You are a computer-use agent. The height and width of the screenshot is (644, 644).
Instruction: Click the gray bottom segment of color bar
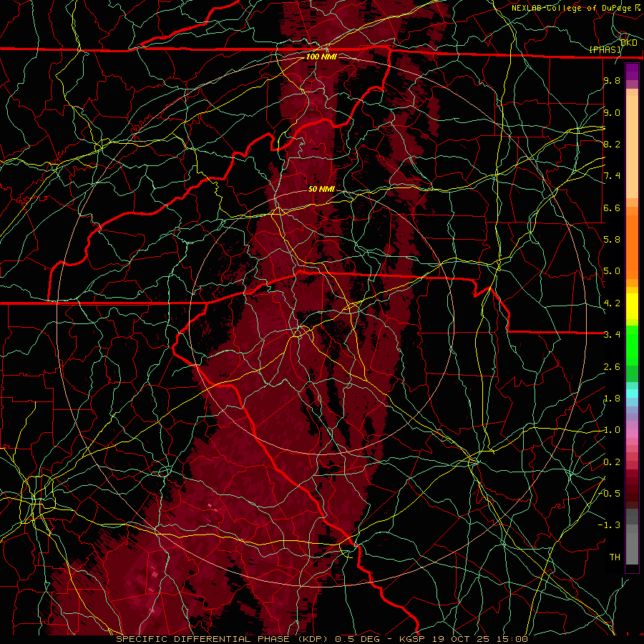pos(632,545)
